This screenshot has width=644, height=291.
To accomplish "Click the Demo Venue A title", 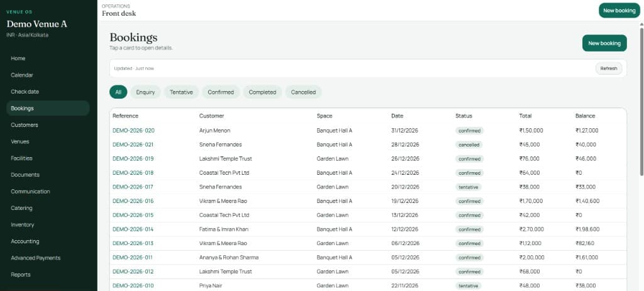I will pyautogui.click(x=36, y=24).
